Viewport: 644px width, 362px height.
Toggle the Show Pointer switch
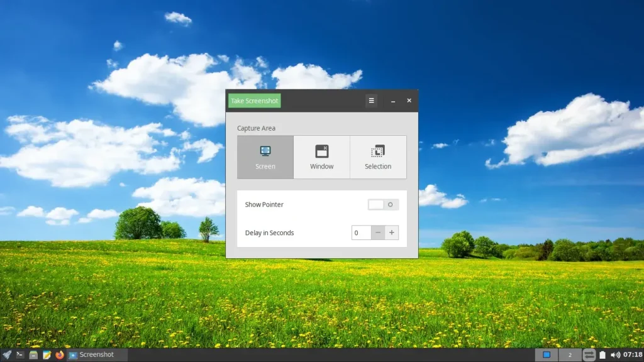tap(383, 204)
